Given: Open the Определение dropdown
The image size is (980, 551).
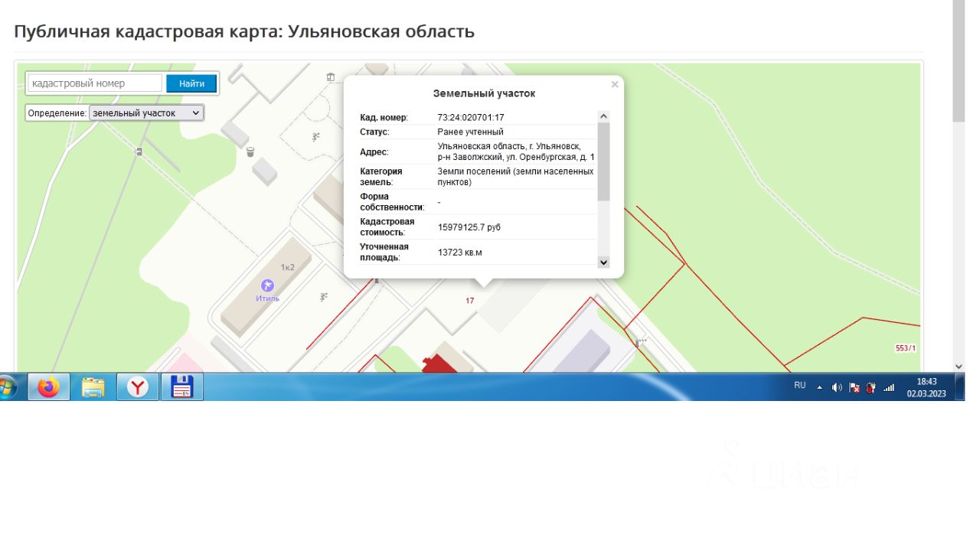Looking at the screenshot, I should pos(146,113).
